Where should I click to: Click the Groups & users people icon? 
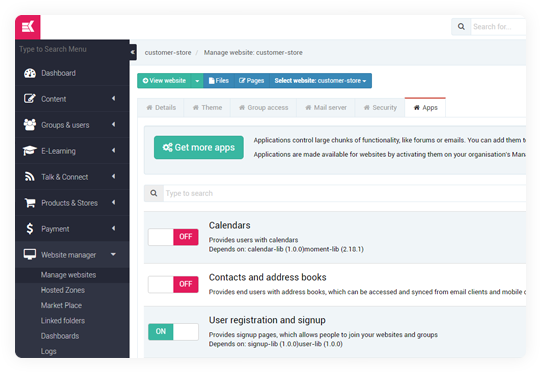[x=30, y=125]
